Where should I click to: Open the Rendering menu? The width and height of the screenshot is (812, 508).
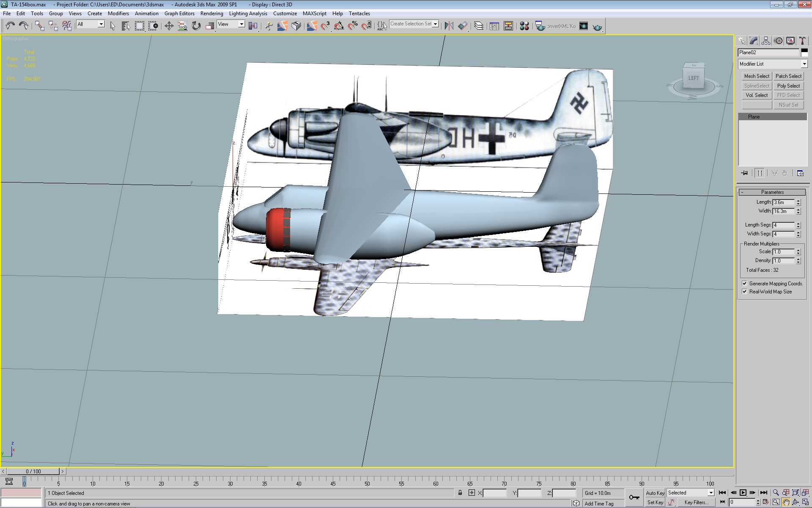point(211,14)
